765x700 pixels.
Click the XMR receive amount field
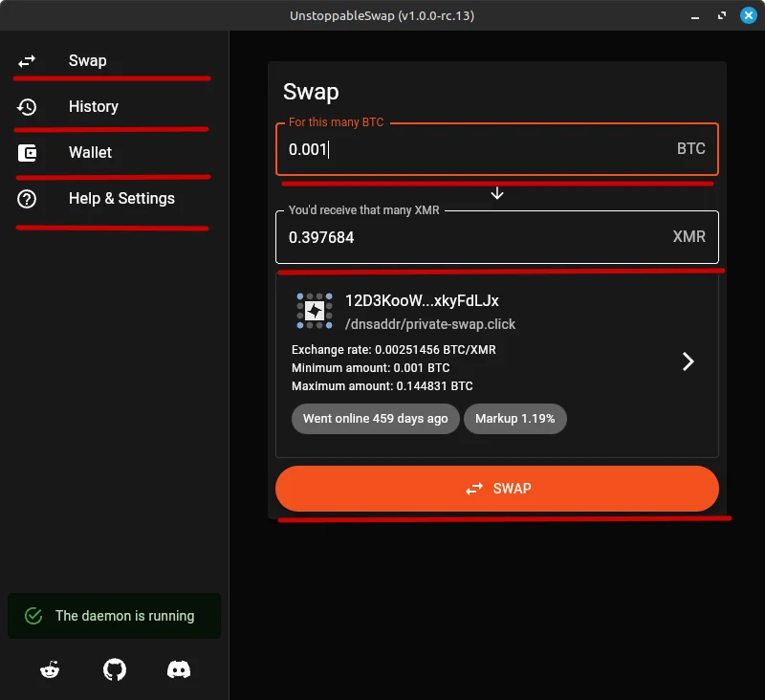pos(496,237)
